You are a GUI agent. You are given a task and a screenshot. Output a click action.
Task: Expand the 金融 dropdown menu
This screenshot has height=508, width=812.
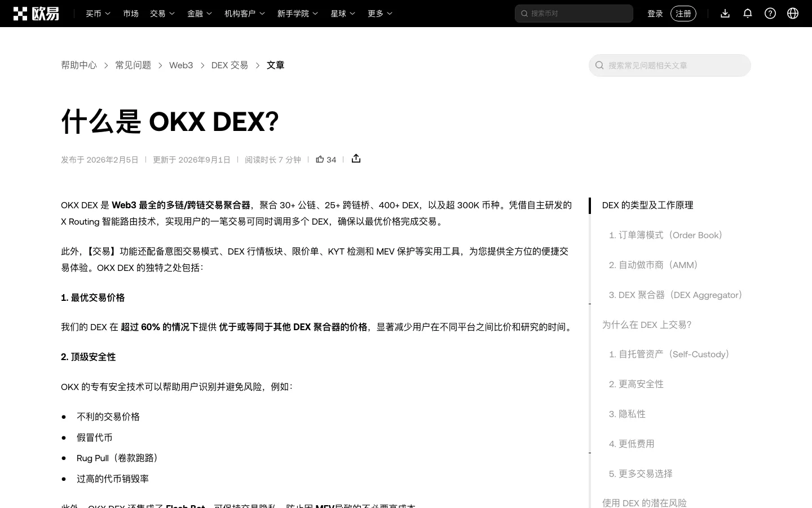pos(200,14)
